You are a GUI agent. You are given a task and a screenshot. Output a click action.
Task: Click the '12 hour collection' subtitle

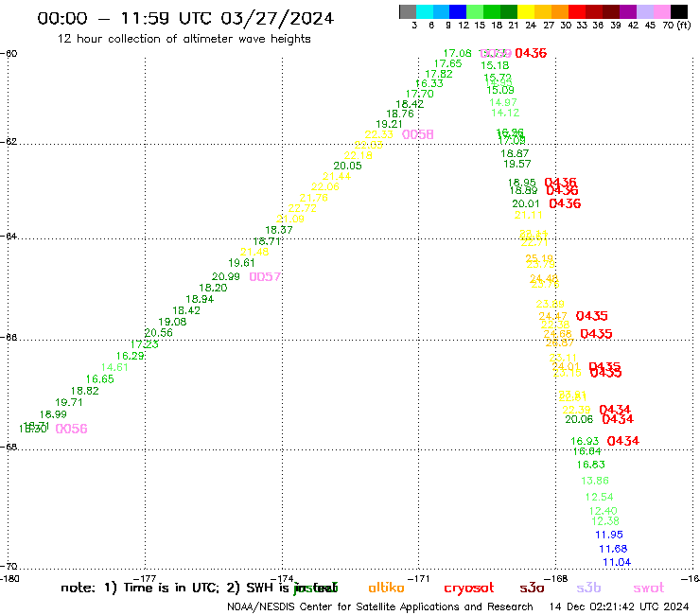184,39
